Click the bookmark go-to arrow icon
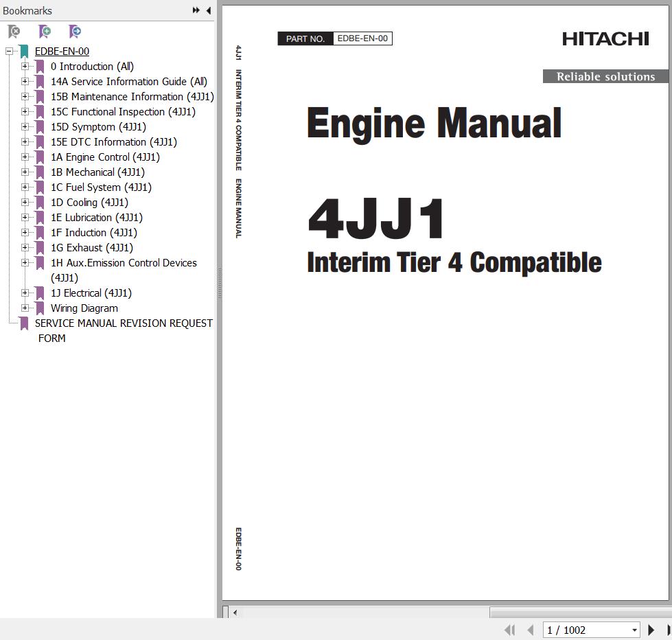Viewport: 672px width, 640px height. pyautogui.click(x=75, y=32)
